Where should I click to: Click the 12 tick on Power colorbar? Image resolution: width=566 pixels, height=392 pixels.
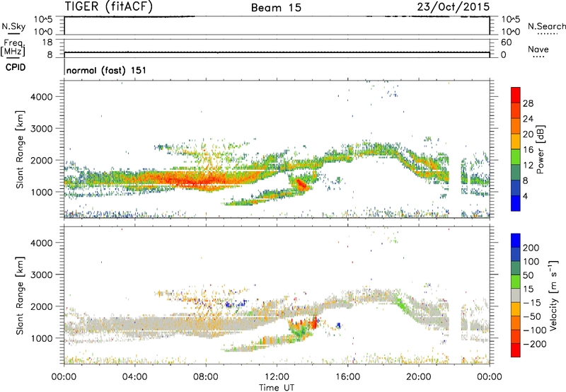click(x=528, y=166)
